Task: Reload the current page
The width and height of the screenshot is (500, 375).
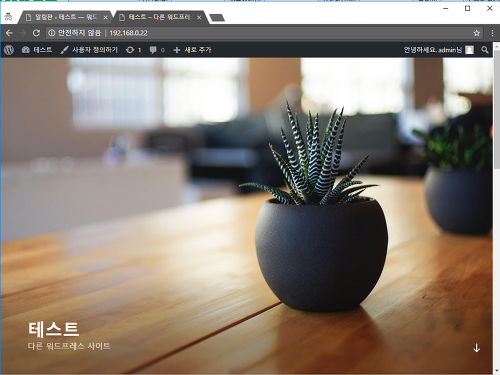Action: pos(36,33)
